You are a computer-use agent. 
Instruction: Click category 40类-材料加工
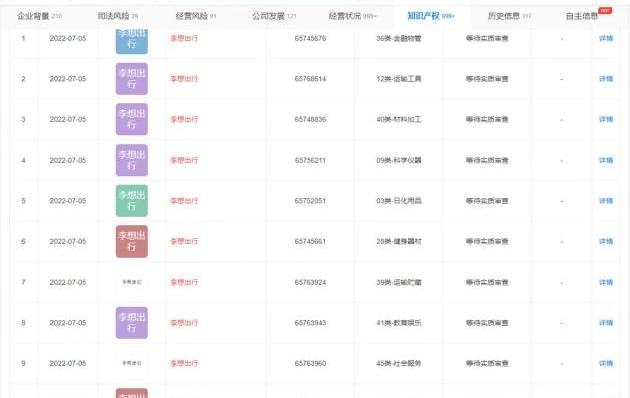point(399,119)
